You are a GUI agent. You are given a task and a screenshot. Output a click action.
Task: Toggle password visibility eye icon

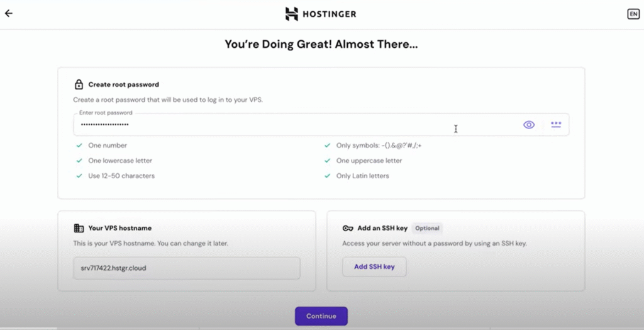pyautogui.click(x=529, y=125)
